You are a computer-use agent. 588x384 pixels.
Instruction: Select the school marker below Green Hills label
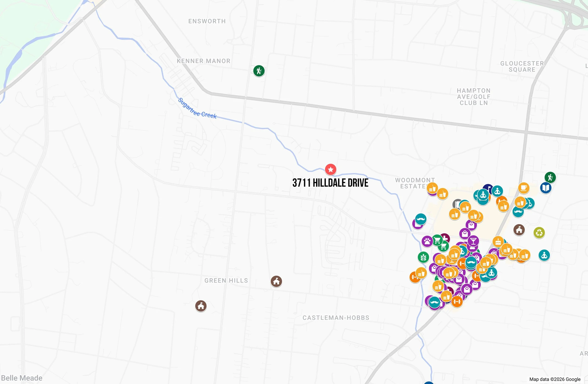pos(201,306)
